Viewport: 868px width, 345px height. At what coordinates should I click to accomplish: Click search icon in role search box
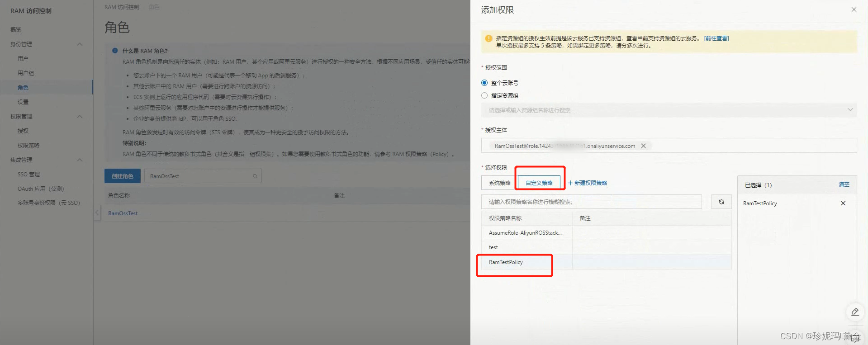pyautogui.click(x=255, y=176)
